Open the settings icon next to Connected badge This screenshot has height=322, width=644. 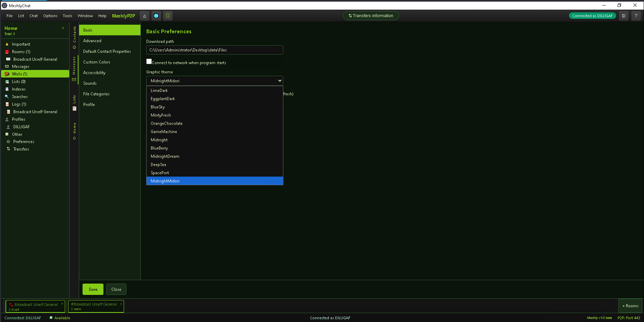624,16
